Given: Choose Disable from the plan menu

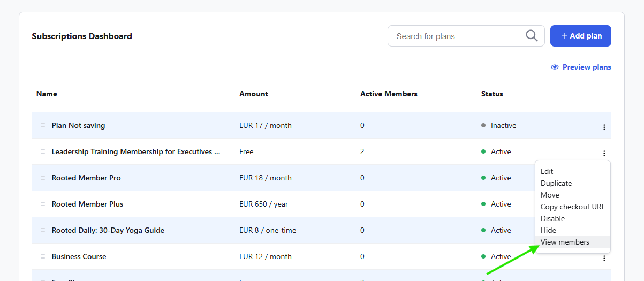Looking at the screenshot, I should coord(552,218).
